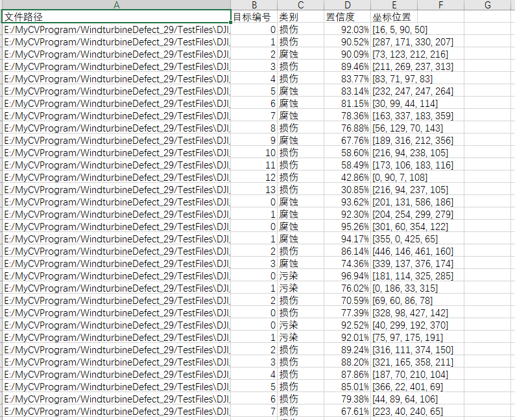Click cell [321, 165, 358, 211]
Screen dimensions: 515x420
point(394,362)
